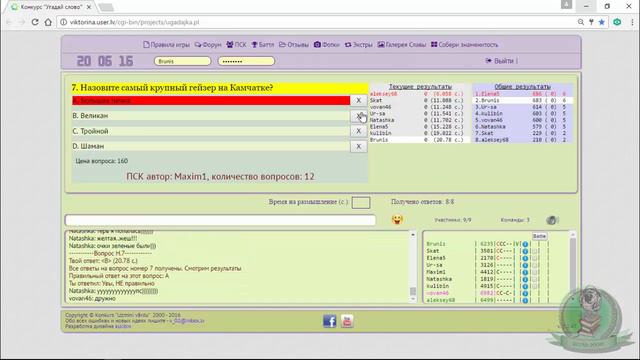640x360 pixels.
Task: Click the Общие результаты heading
Action: tap(522, 87)
